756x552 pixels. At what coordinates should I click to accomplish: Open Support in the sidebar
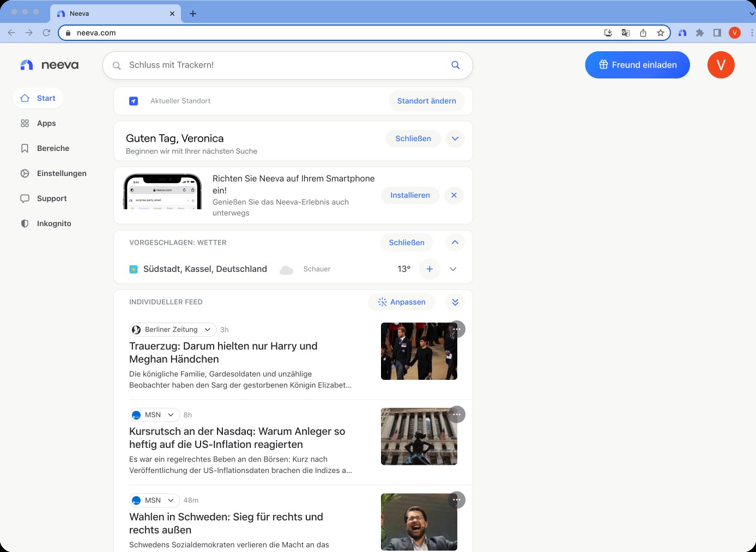[x=44, y=198]
